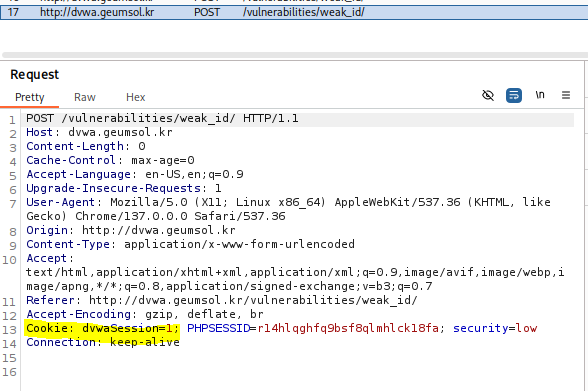The height and width of the screenshot is (391, 588).
Task: Click the User-Agent header name
Action: [x=60, y=202]
